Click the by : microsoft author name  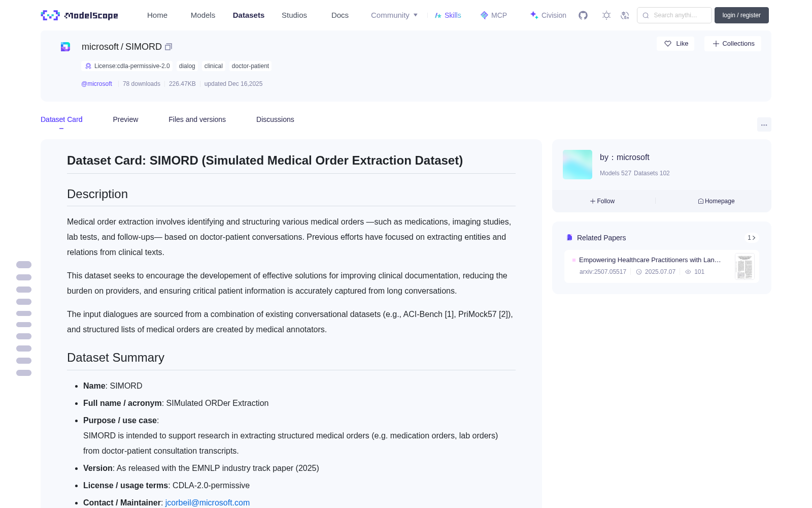pyautogui.click(x=624, y=157)
